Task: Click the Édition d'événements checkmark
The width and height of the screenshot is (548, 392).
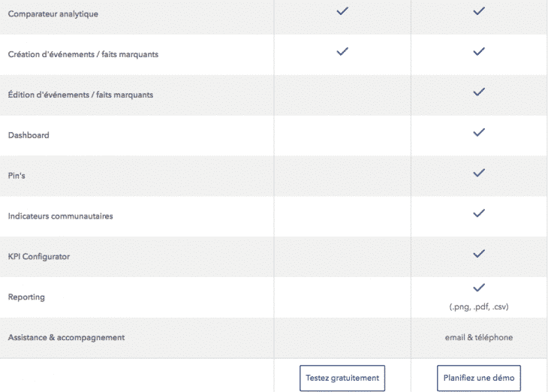Action: point(479,92)
